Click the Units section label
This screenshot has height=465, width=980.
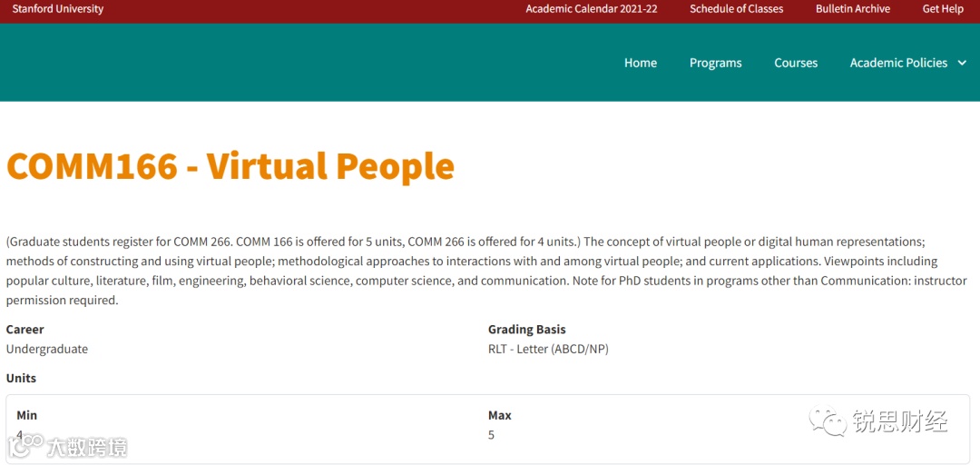21,378
